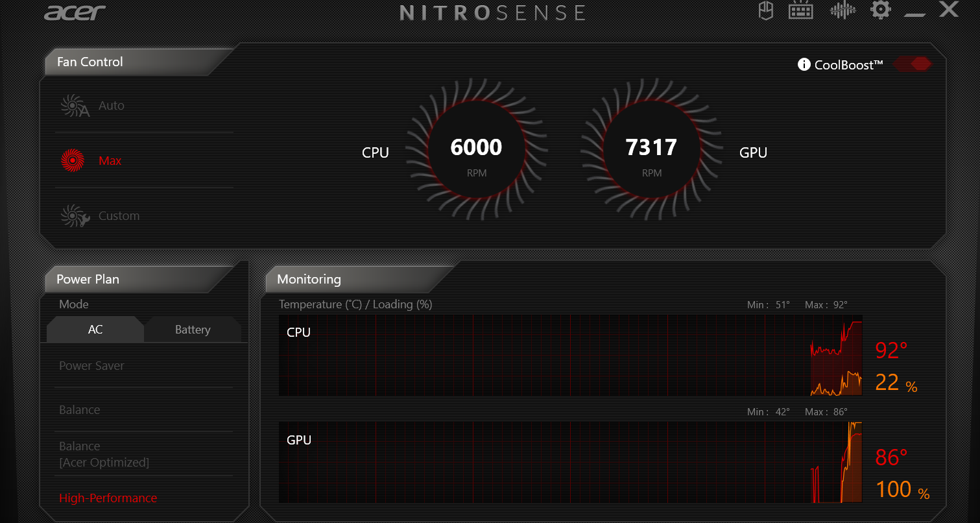980x523 pixels.
Task: Click the Max fan mode icon
Action: tap(73, 160)
